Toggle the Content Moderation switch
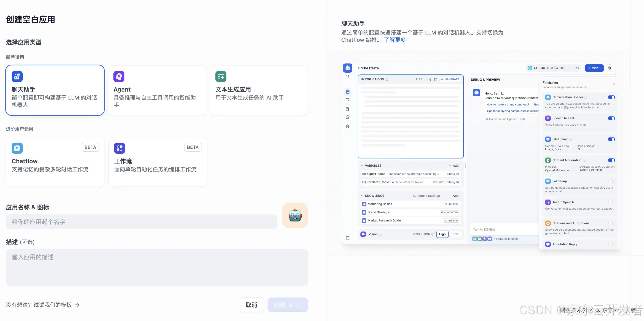644x321 pixels. [611, 160]
